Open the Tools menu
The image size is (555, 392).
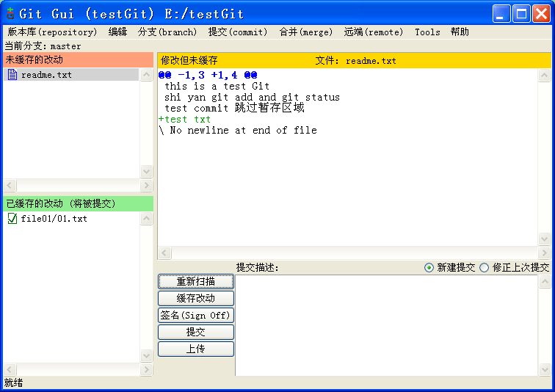427,32
